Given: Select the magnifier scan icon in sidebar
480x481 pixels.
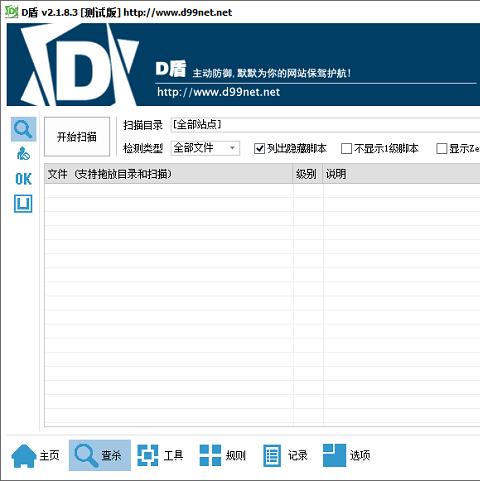Looking at the screenshot, I should (23, 129).
